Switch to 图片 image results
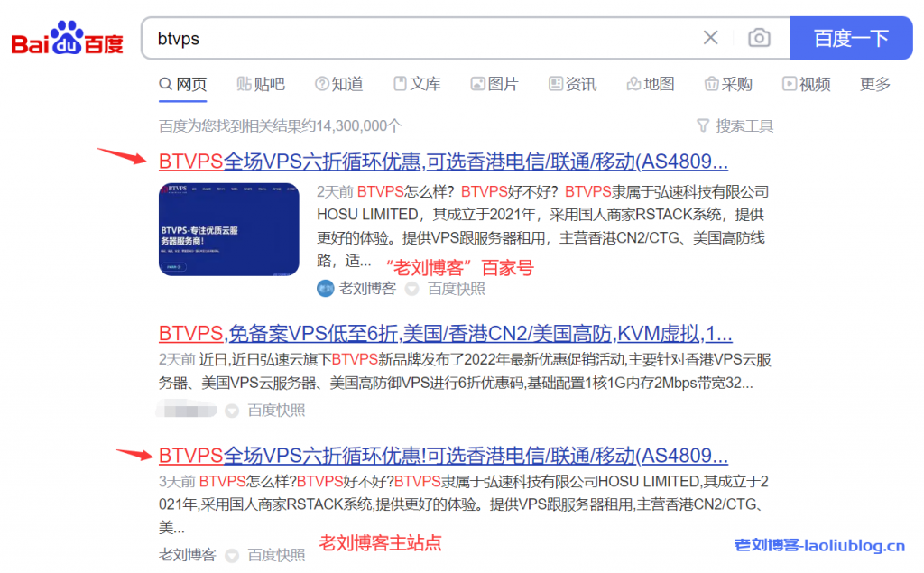 pyautogui.click(x=494, y=84)
